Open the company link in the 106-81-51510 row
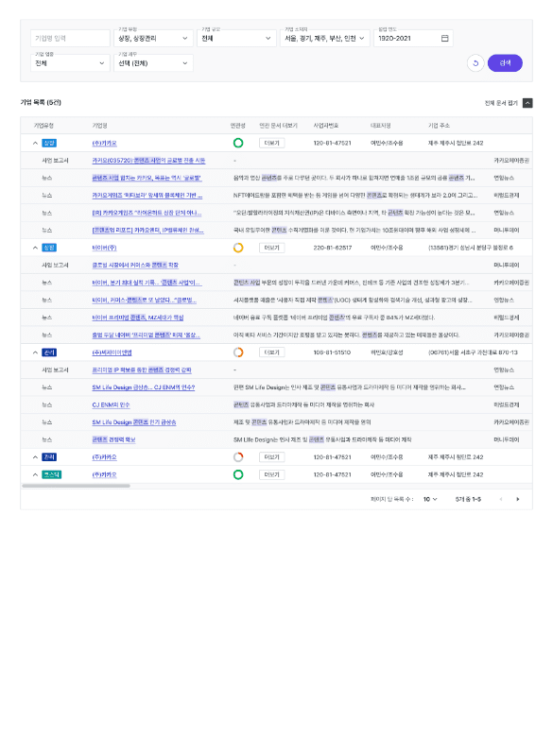The width and height of the screenshot is (553, 756). point(112,352)
